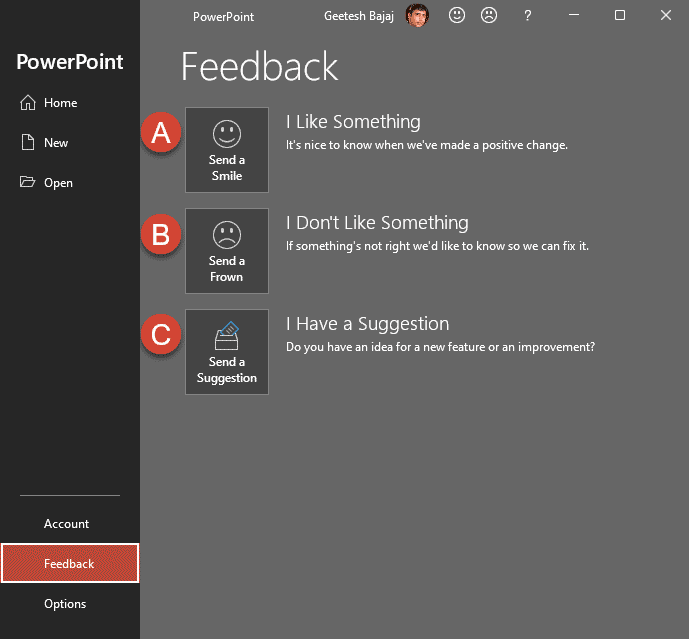Click the 'I Don't Like Something' heading
The width and height of the screenshot is (689, 639).
[377, 223]
